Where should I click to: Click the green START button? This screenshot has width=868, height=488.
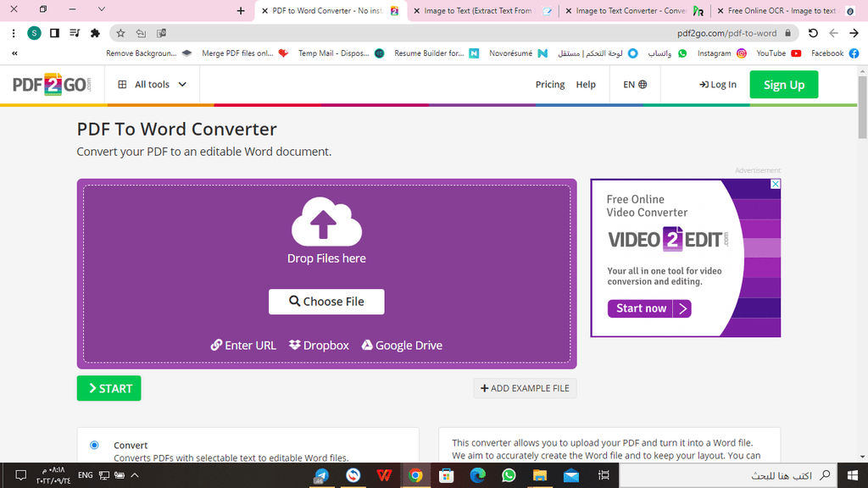tap(109, 388)
